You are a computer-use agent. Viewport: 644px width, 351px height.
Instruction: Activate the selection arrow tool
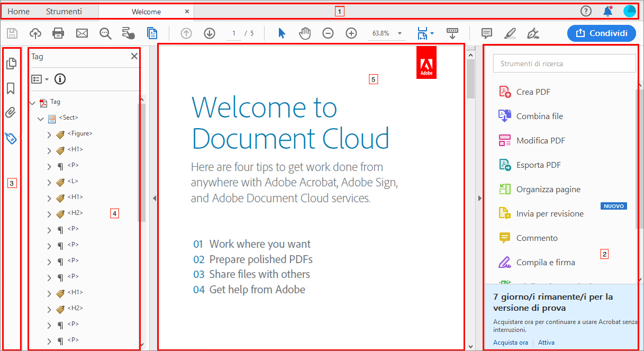tap(282, 33)
